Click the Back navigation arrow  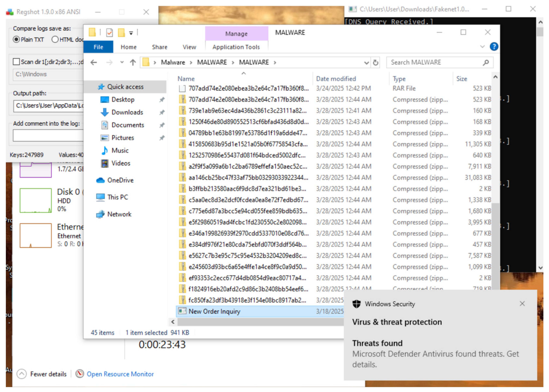click(x=94, y=63)
